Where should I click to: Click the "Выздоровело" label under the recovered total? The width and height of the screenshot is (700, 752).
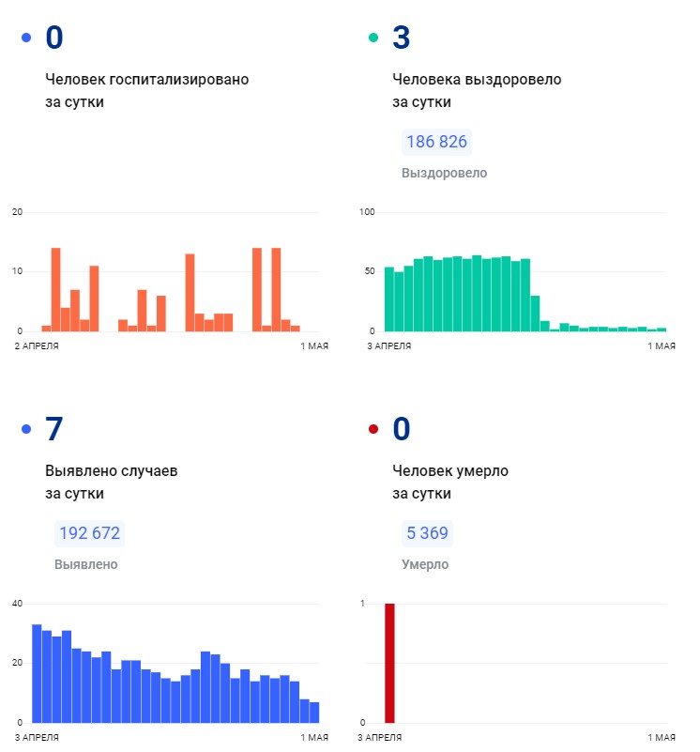[444, 174]
